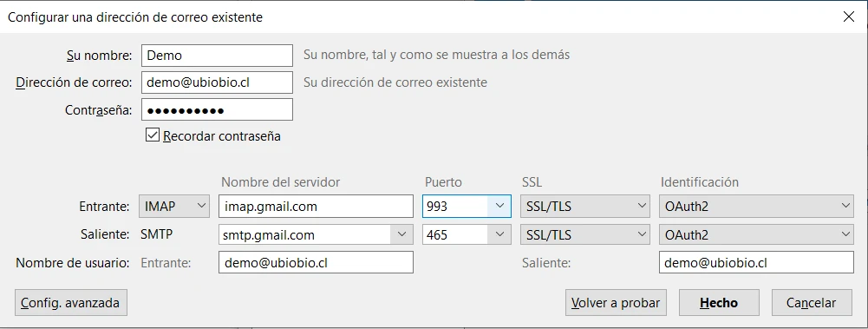The image size is (868, 329).
Task: Open the IMAP protocol dropdown
Action: click(173, 206)
